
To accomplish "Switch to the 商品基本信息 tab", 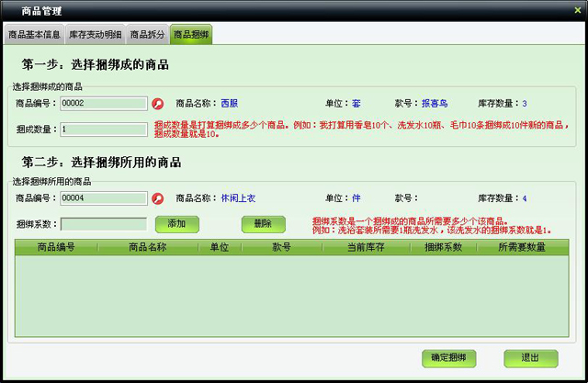I will 34,35.
